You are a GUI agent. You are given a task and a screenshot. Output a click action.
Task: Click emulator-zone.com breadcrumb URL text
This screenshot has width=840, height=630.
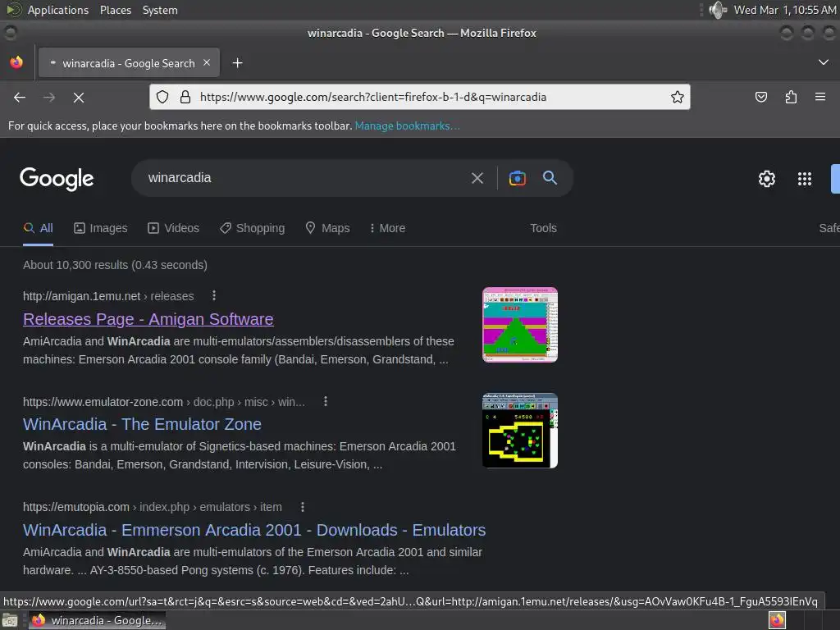click(x=164, y=402)
